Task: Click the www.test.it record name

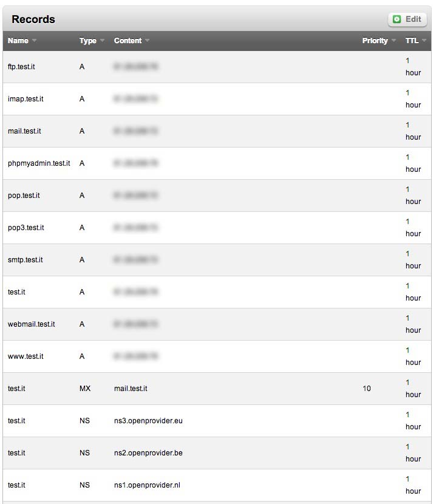Action: point(26,356)
